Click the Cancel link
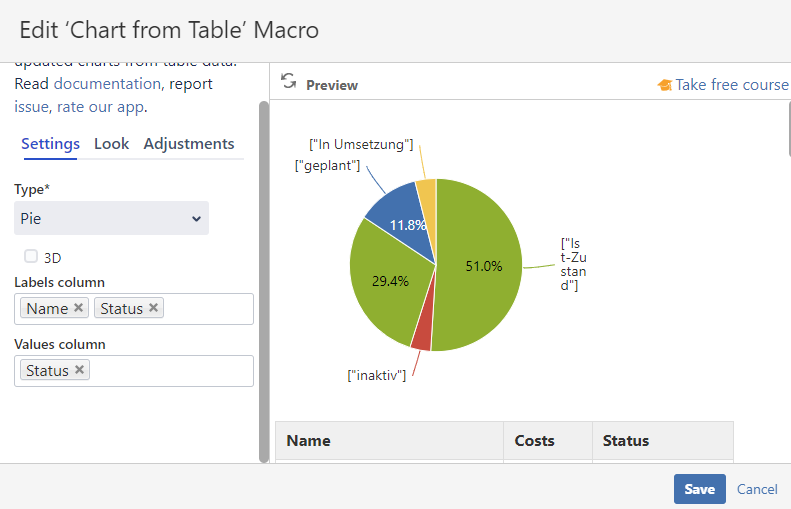This screenshot has width=791, height=509. (757, 489)
